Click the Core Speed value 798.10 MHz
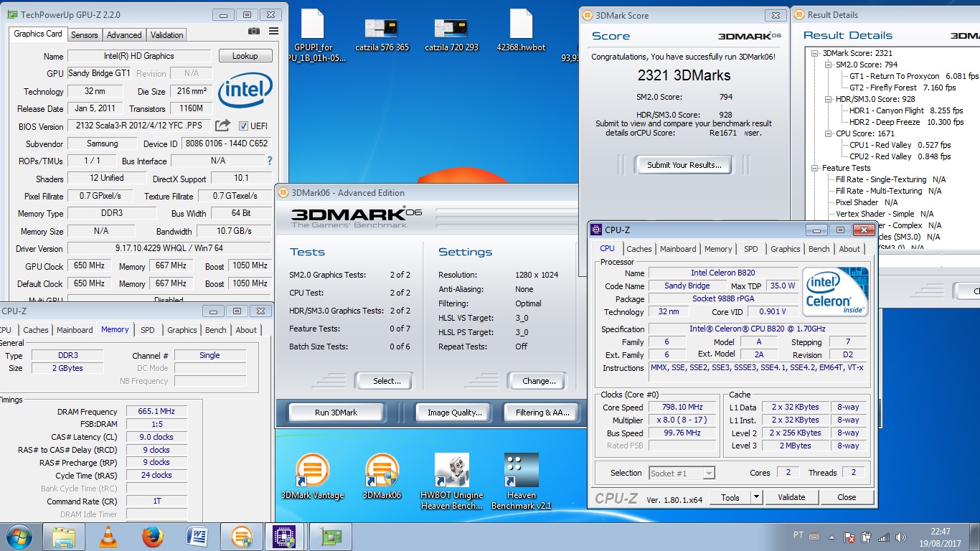This screenshot has height=551, width=980. pos(682,407)
